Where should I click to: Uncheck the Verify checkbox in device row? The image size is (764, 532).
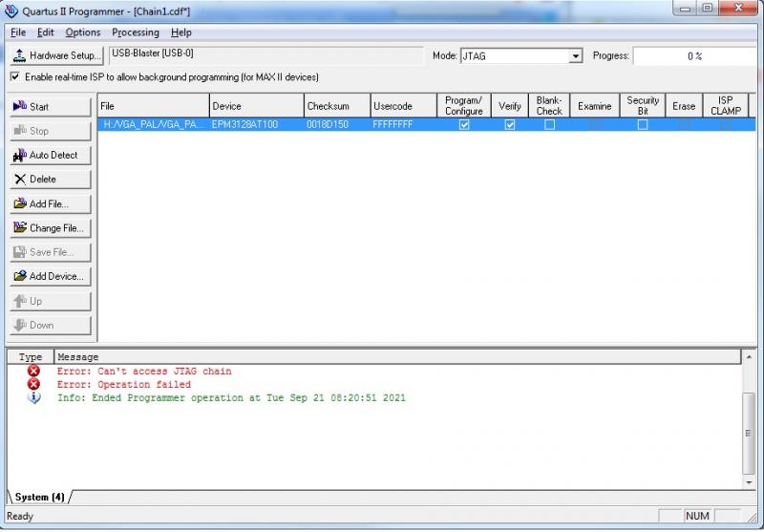pos(510,124)
